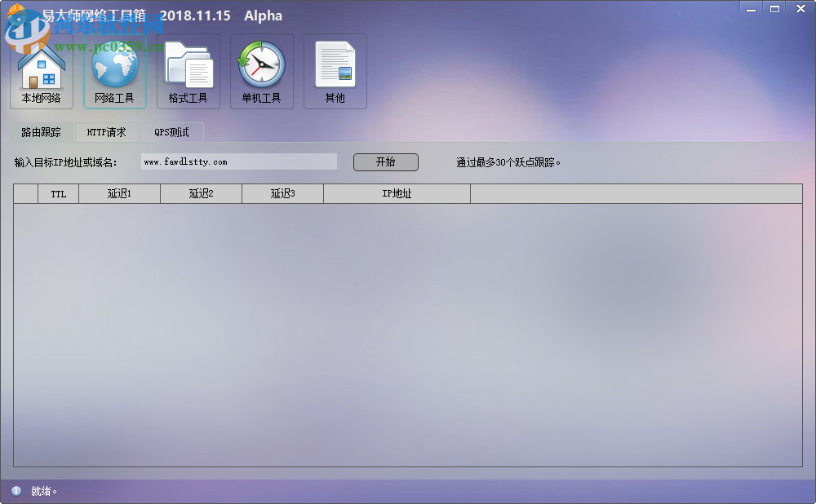The image size is (816, 504).
Task: Click the info icon in the status bar
Action: 15,491
